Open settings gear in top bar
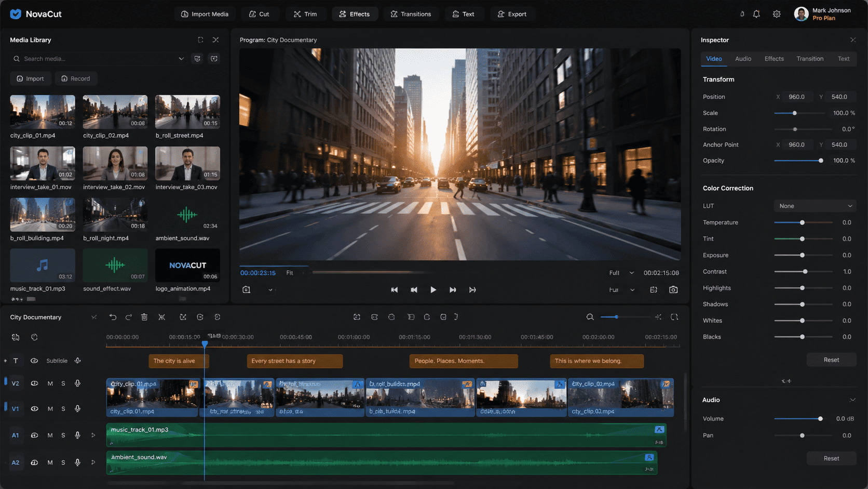 point(777,14)
